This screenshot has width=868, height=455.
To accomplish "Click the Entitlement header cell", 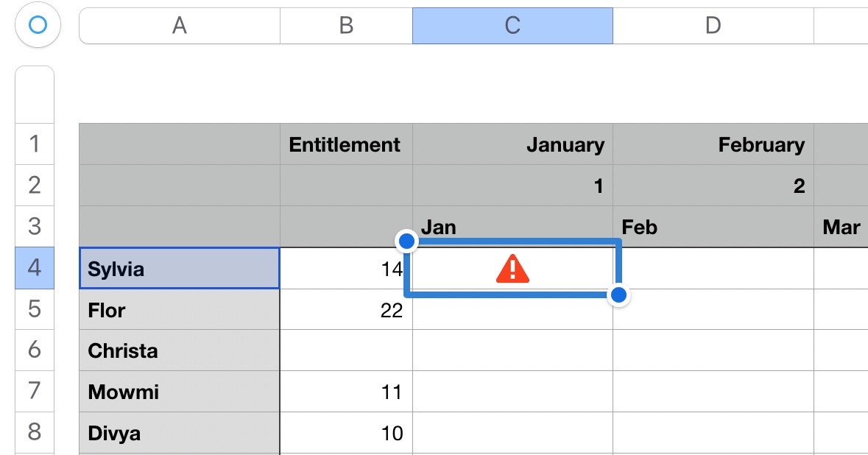I will 345,144.
